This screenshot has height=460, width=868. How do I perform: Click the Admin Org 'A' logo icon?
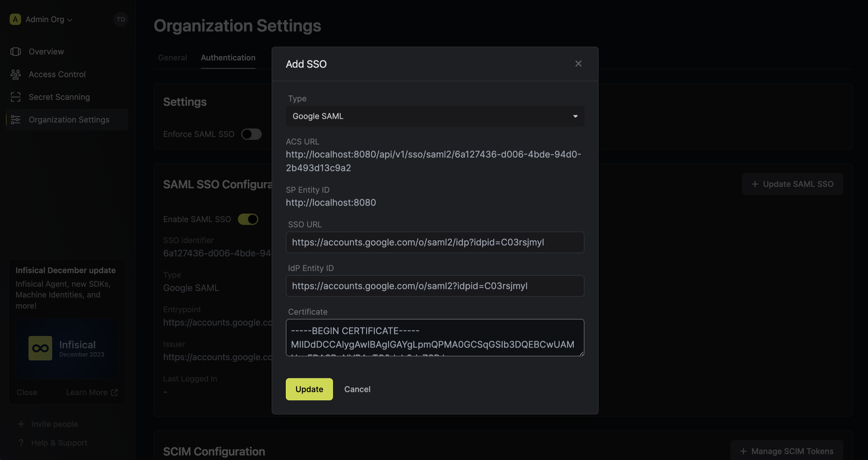coord(15,20)
